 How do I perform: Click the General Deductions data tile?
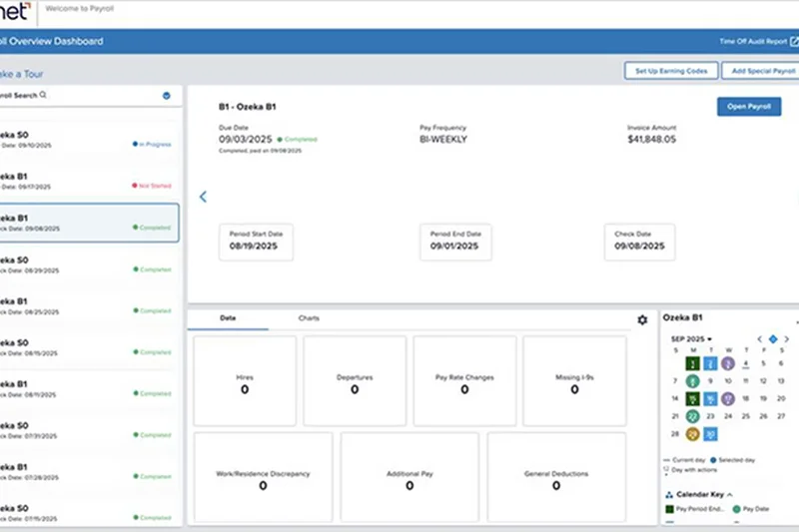[556, 477]
